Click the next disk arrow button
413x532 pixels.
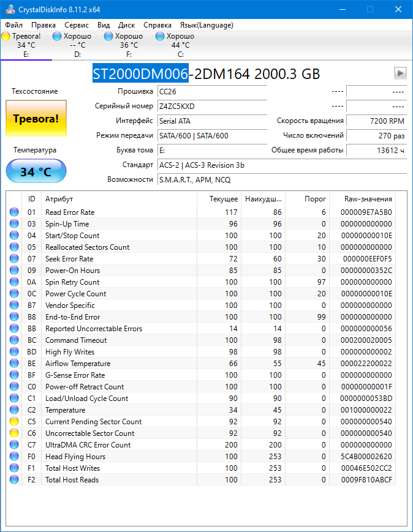pyautogui.click(x=400, y=73)
